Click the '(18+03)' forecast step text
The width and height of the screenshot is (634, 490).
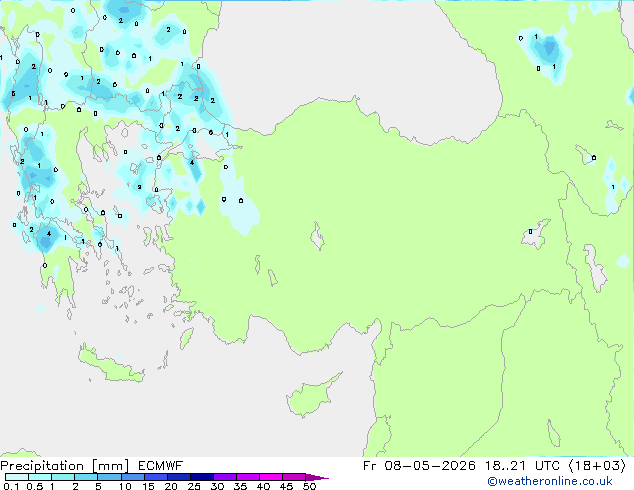[597, 466]
